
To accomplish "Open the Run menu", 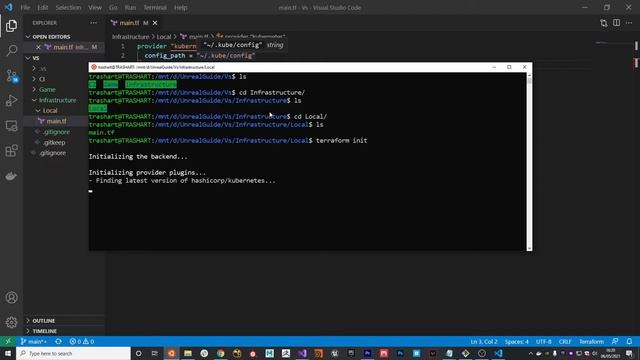I will [130, 7].
